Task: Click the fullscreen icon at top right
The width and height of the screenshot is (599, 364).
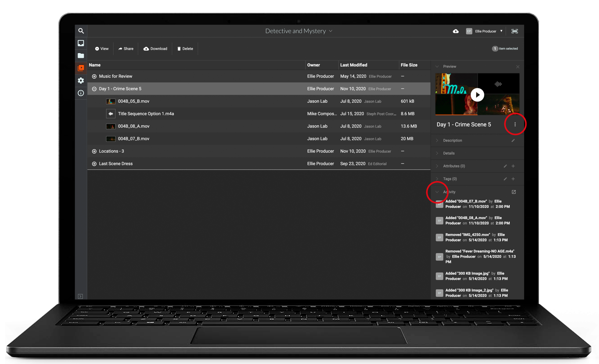Action: [x=515, y=31]
